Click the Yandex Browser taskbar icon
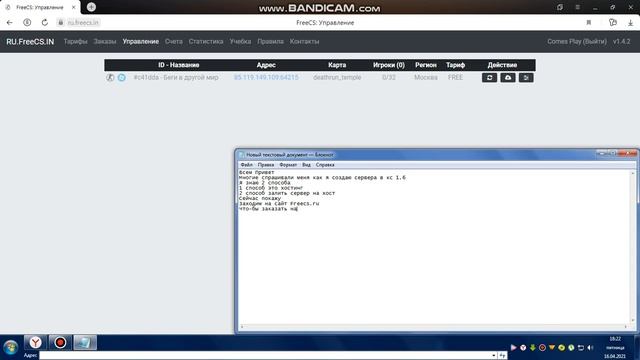The height and width of the screenshot is (360, 640). [x=35, y=342]
